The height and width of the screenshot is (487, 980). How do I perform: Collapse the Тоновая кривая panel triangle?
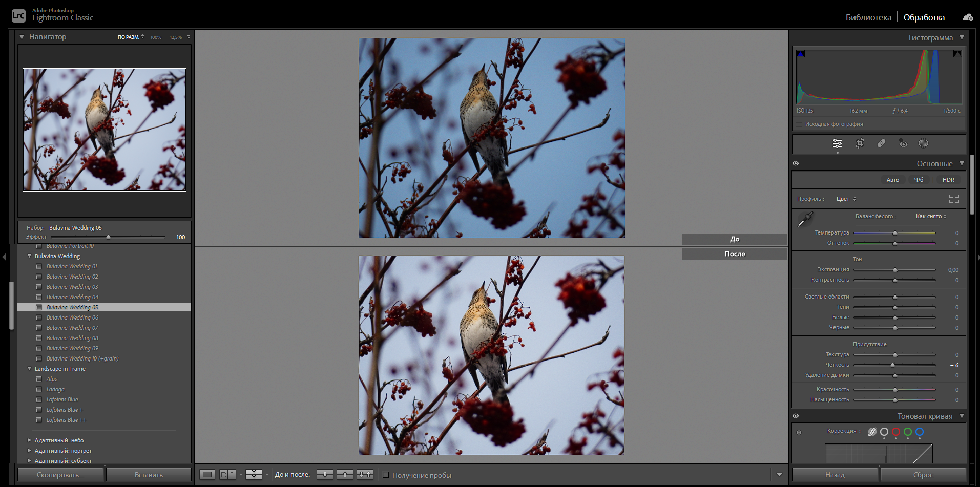(x=962, y=416)
